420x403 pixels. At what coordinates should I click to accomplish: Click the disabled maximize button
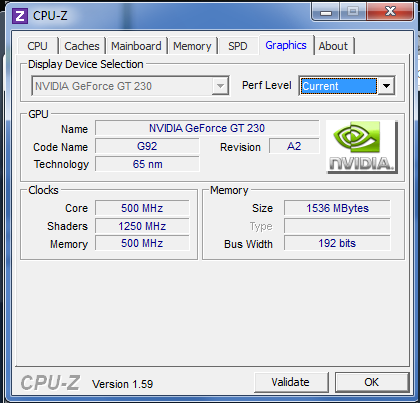pos(353,12)
